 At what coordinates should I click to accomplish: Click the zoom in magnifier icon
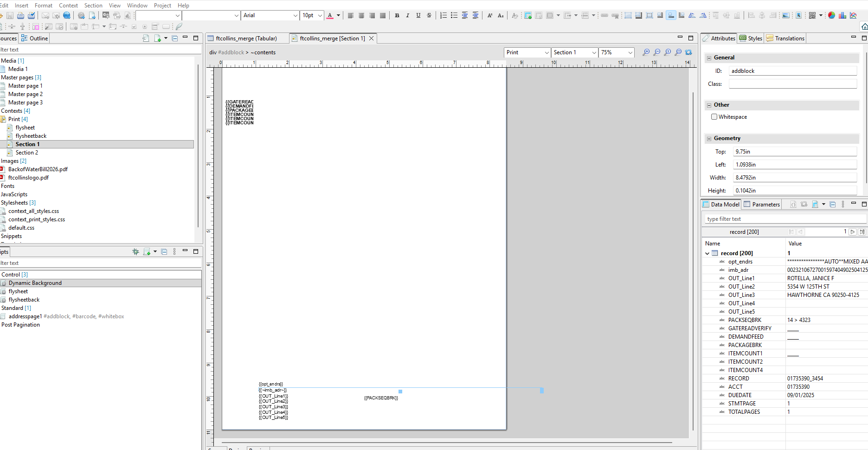tap(646, 52)
